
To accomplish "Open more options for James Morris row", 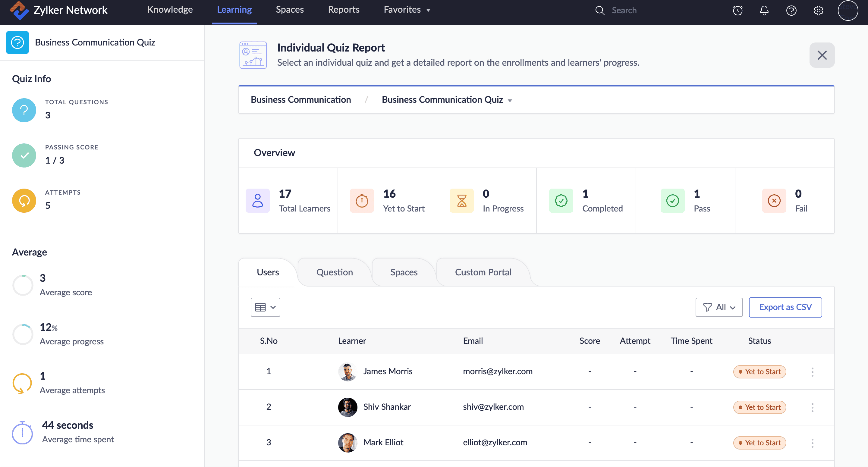I will (812, 372).
